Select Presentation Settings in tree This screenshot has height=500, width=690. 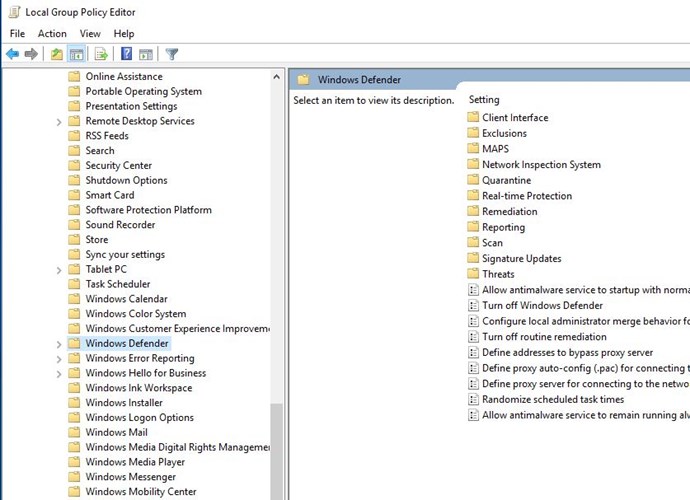click(x=131, y=106)
